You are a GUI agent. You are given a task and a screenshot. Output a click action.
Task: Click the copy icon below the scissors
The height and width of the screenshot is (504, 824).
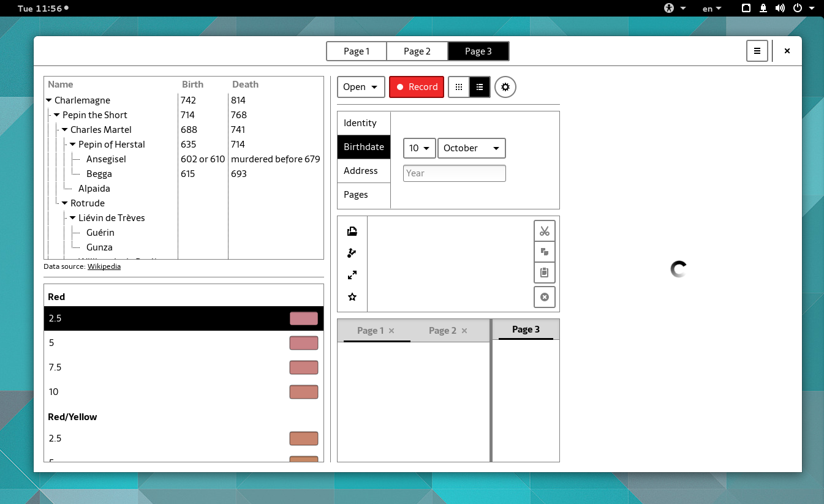(x=544, y=252)
